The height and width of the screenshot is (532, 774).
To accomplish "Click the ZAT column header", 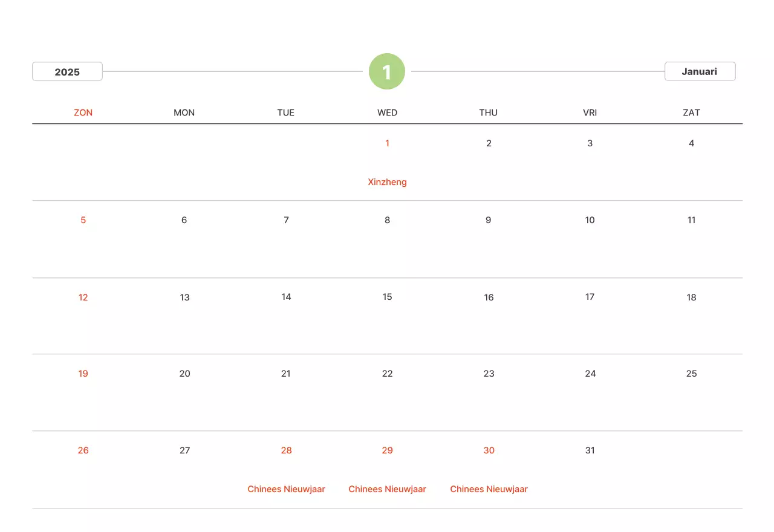I will coord(691,112).
